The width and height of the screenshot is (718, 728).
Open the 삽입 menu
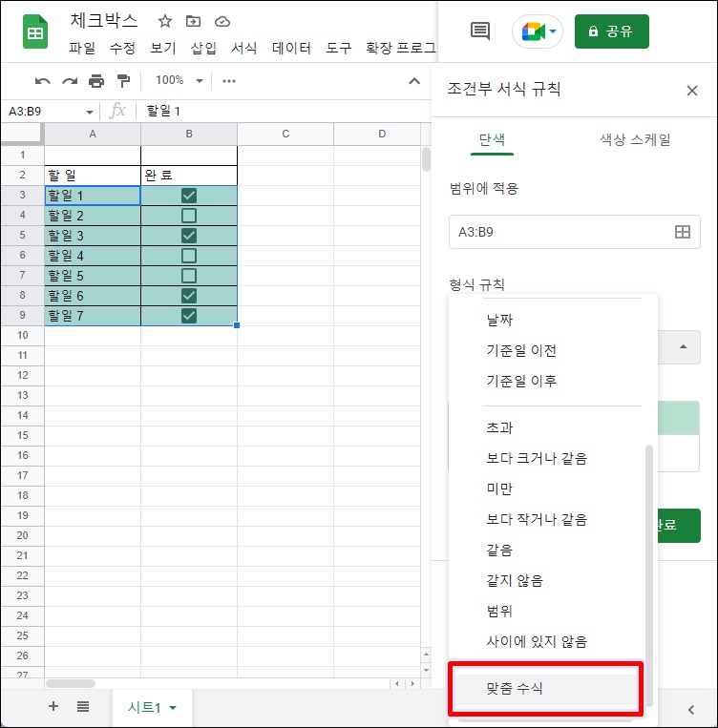tap(203, 48)
